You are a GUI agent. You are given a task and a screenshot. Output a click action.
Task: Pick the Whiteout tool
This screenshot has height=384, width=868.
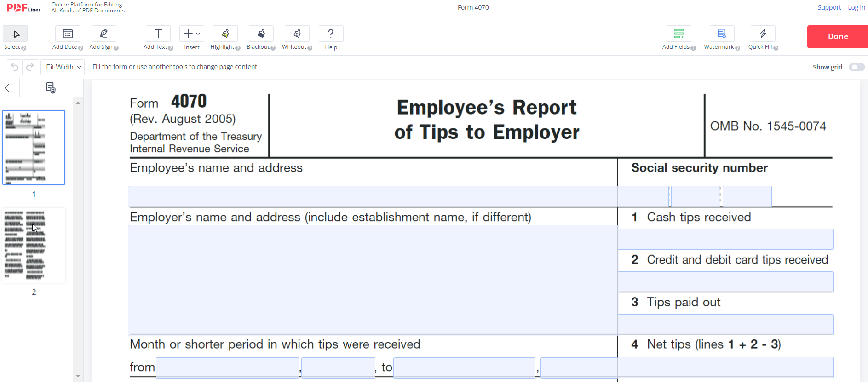click(297, 34)
